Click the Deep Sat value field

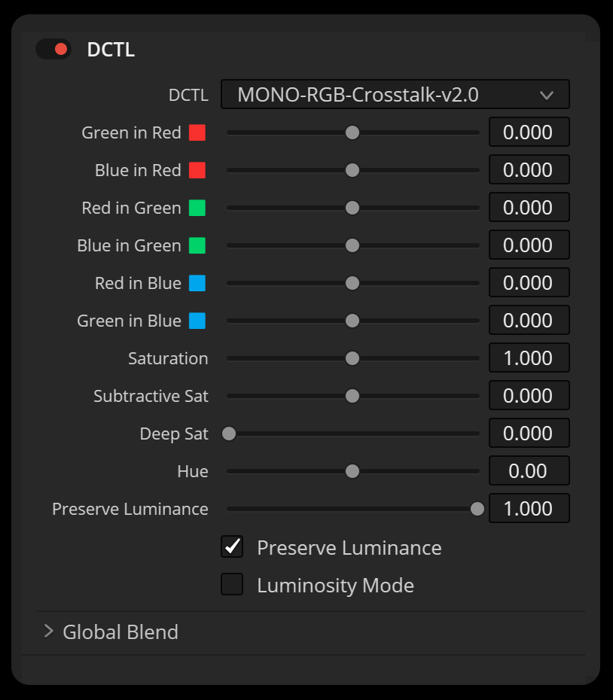(529, 434)
